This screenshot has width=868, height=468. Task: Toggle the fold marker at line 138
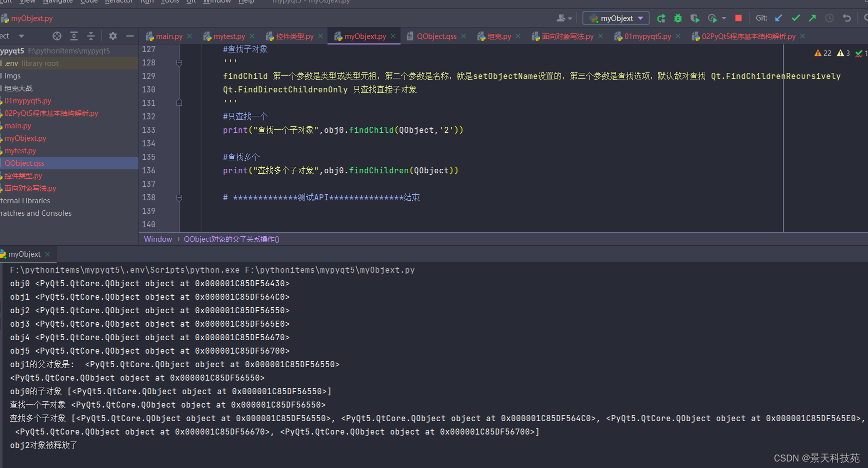coord(179,198)
